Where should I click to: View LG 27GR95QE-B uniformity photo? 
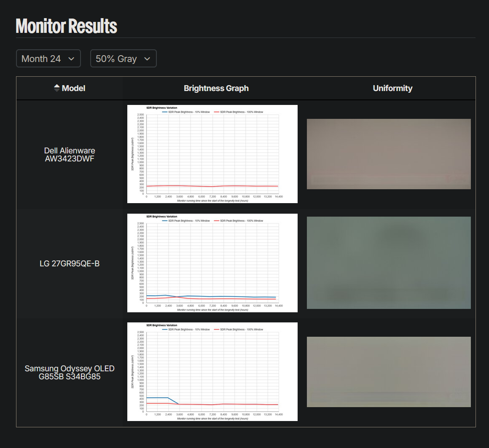click(x=389, y=263)
